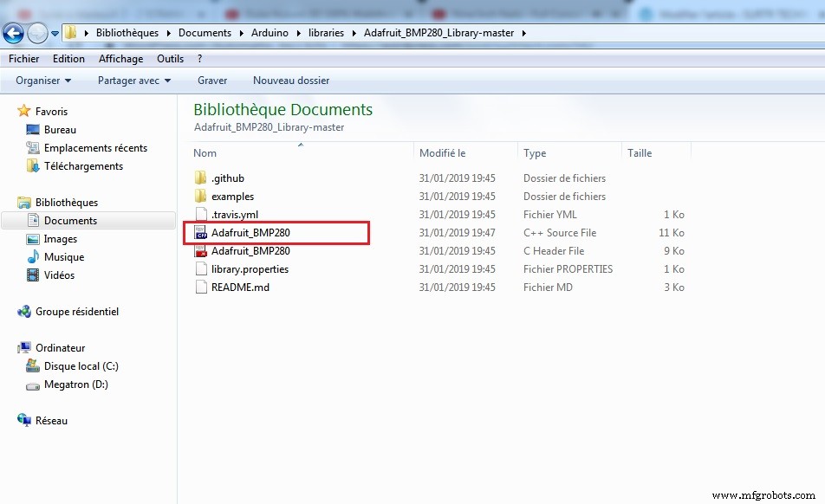The width and height of the screenshot is (825, 504).
Task: Click the Back navigation arrow button
Action: pos(14,33)
